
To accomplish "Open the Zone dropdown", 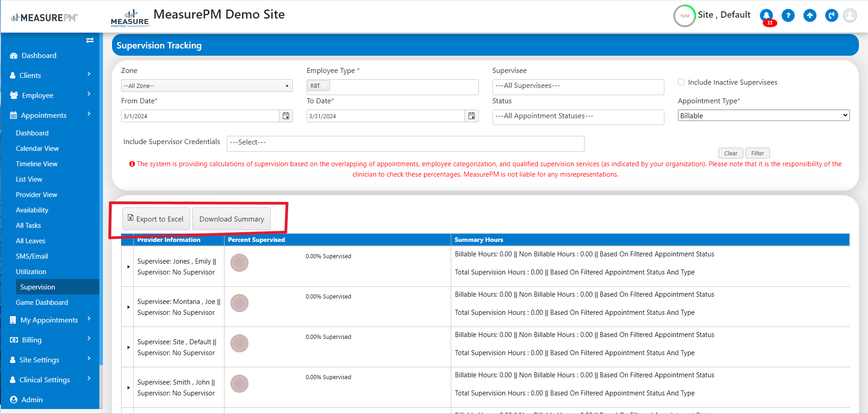I will pyautogui.click(x=207, y=86).
